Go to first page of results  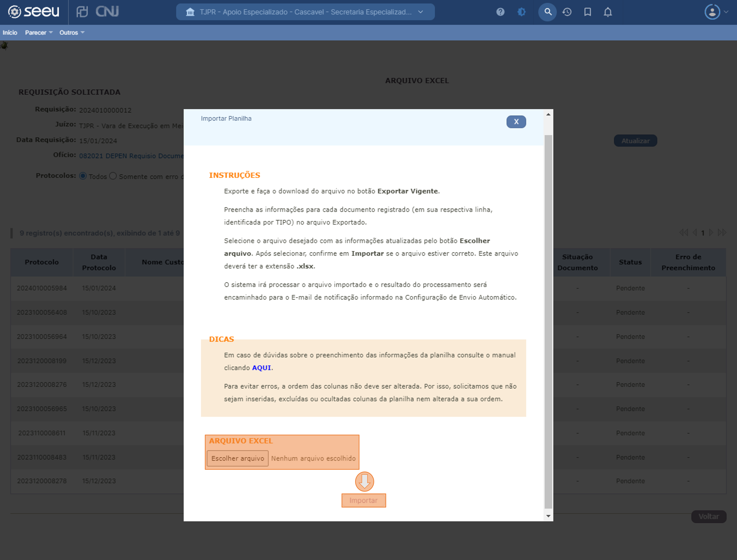[684, 232]
